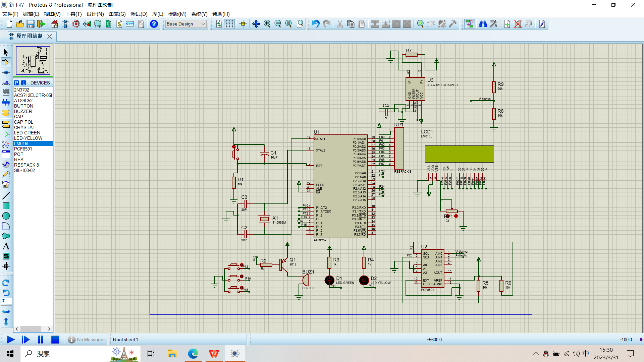The height and width of the screenshot is (362, 644).
Task: Activate the Component Mode tool
Action: (x=6, y=62)
